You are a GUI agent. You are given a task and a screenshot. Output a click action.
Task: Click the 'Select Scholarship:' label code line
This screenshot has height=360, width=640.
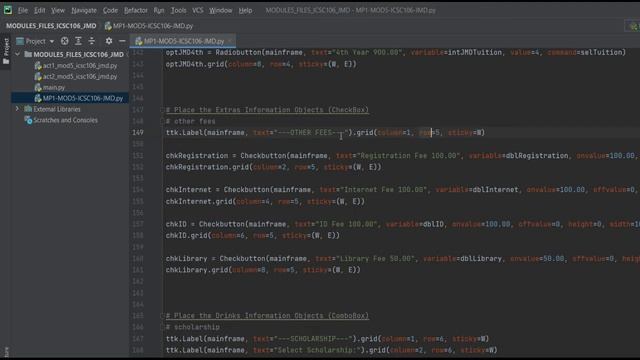[x=331, y=350]
